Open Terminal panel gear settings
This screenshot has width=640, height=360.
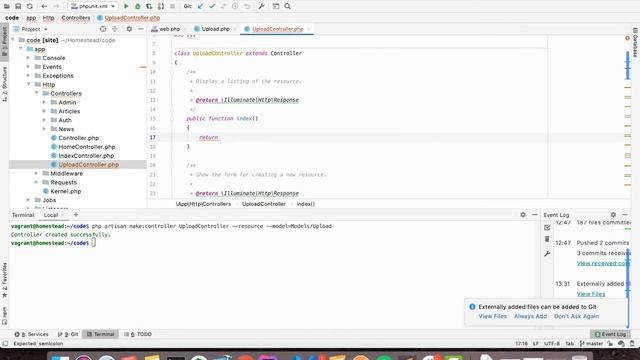pos(523,215)
